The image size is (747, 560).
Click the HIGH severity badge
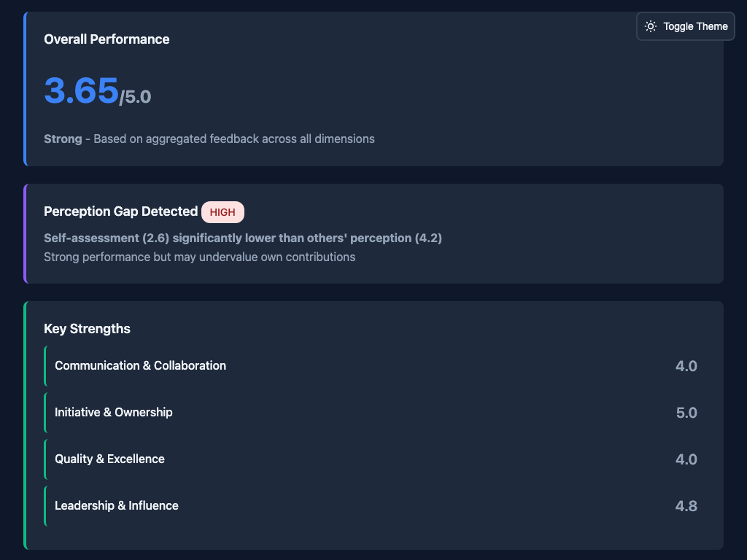222,212
